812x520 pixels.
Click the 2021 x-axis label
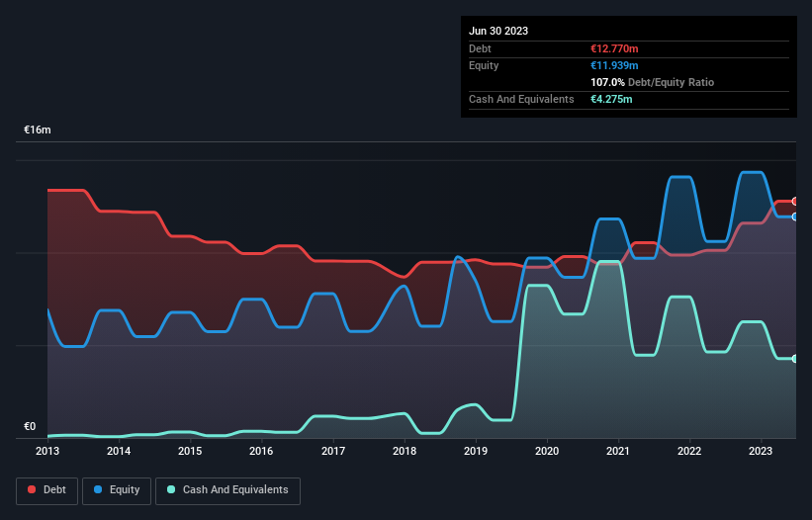(x=618, y=451)
